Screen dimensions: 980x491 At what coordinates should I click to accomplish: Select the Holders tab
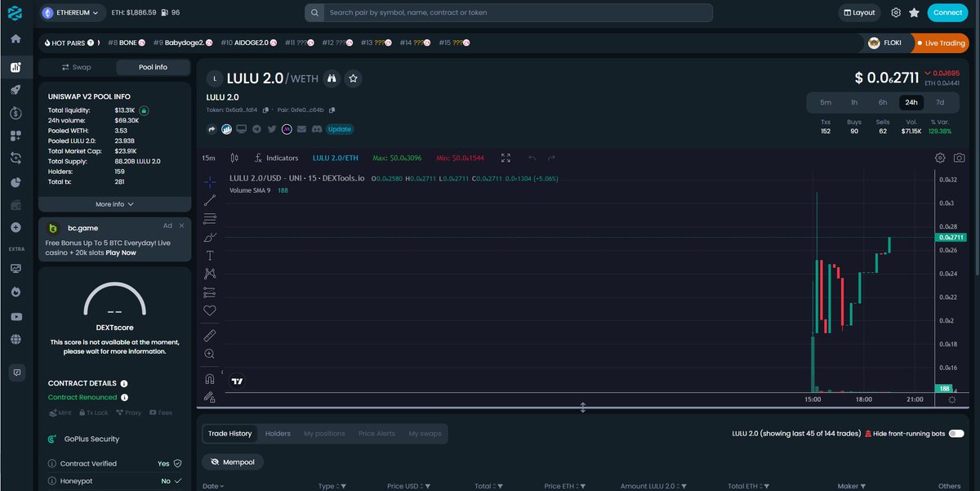click(x=278, y=434)
